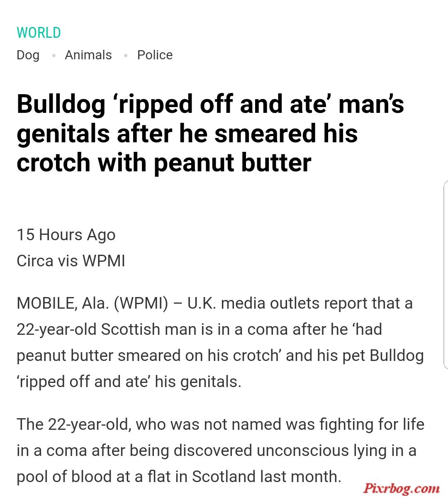Select the Dog topic tag
The width and height of the screenshot is (448, 502).
tap(28, 55)
